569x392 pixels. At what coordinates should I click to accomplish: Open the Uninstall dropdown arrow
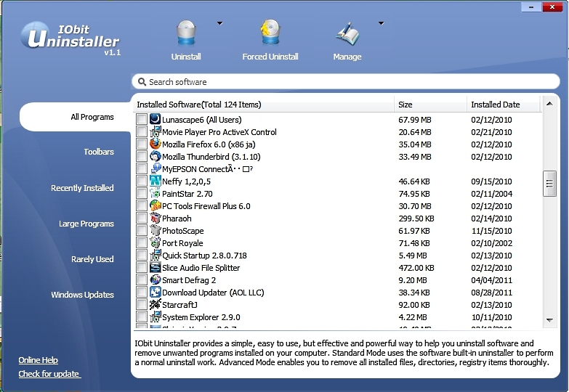(x=219, y=23)
